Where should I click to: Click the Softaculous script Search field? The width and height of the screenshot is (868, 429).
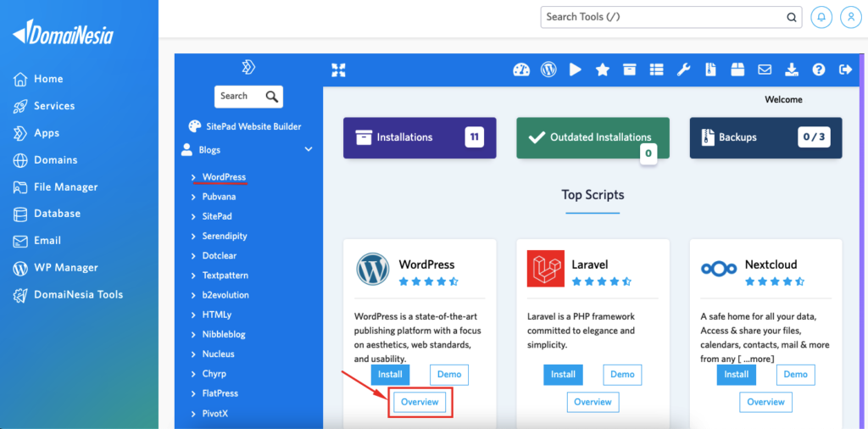pos(248,97)
